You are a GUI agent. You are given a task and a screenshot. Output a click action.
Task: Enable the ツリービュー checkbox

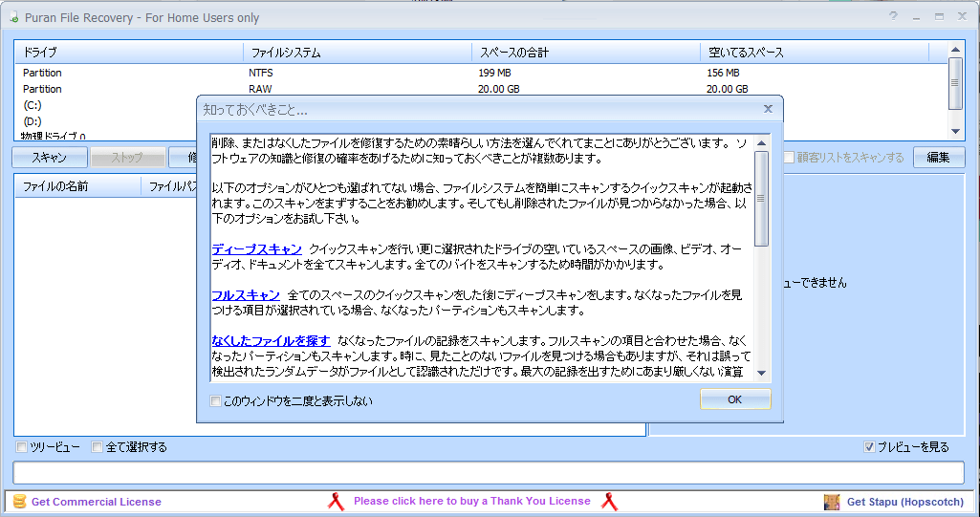(x=21, y=447)
